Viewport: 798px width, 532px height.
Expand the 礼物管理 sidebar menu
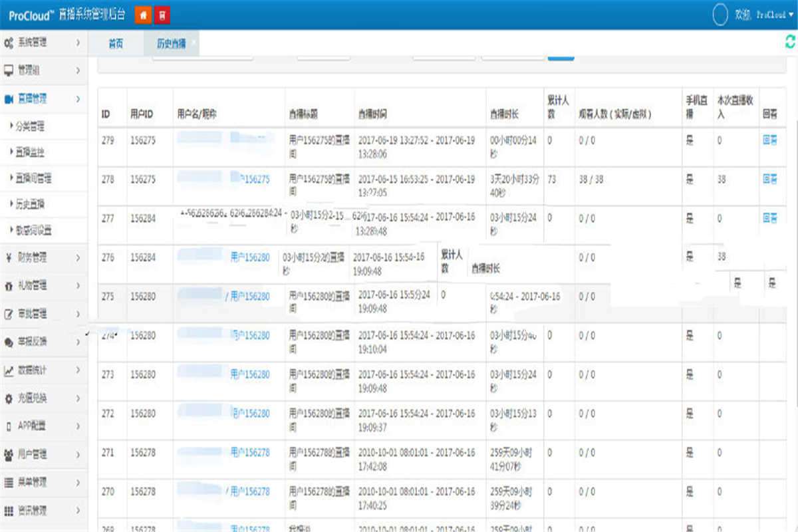(x=43, y=286)
